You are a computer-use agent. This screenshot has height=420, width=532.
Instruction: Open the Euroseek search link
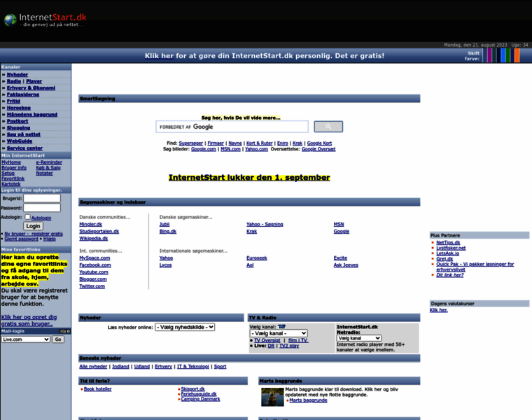tap(257, 258)
